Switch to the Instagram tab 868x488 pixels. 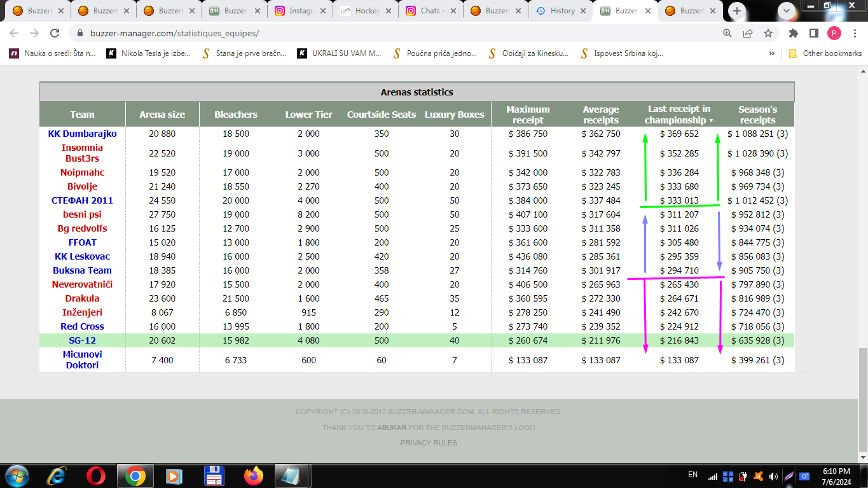301,11
